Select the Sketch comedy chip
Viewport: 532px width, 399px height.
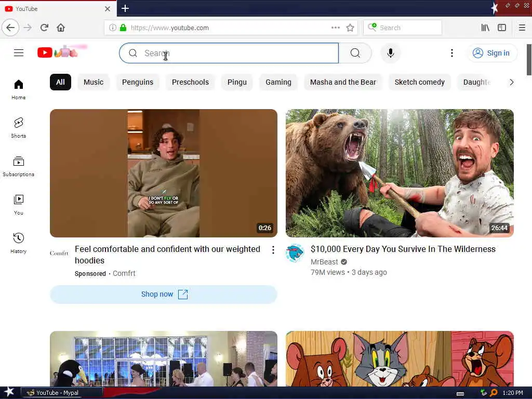(419, 82)
